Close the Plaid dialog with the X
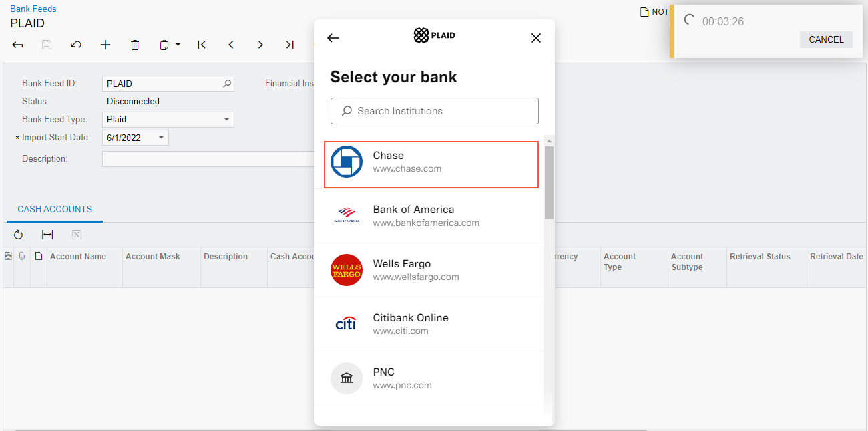Viewport: 868px width, 431px height. (x=536, y=38)
